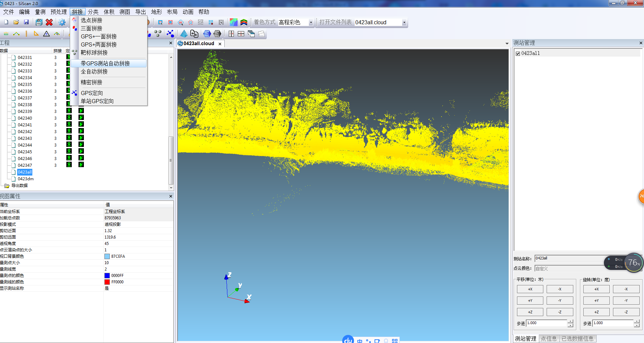Screen dimensions: 644x343
Task: Open settings with the blue gear icon
Action: click(62, 22)
